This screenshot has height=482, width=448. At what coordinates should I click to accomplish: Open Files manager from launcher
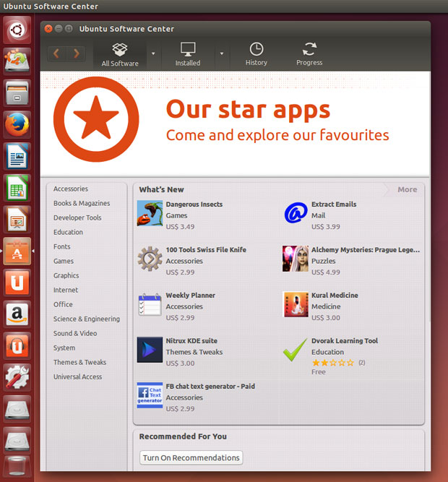tap(17, 93)
